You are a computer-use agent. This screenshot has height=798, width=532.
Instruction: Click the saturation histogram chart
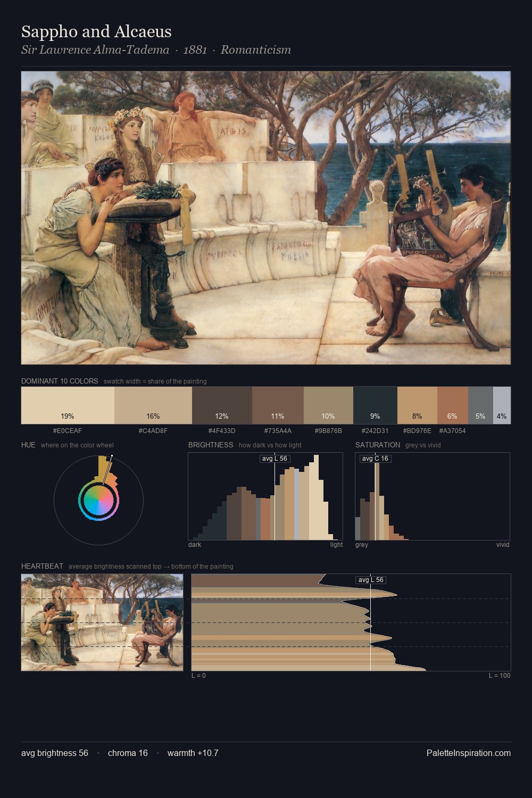point(433,496)
